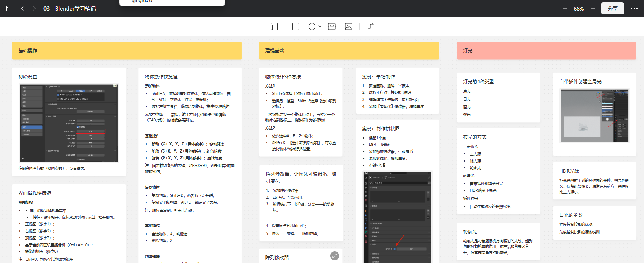Select the pink 灯光 header card
This screenshot has height=263, width=644.
pyautogui.click(x=546, y=51)
